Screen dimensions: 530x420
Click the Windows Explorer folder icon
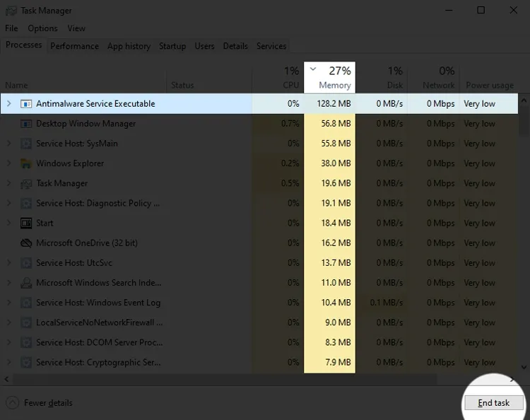click(26, 163)
